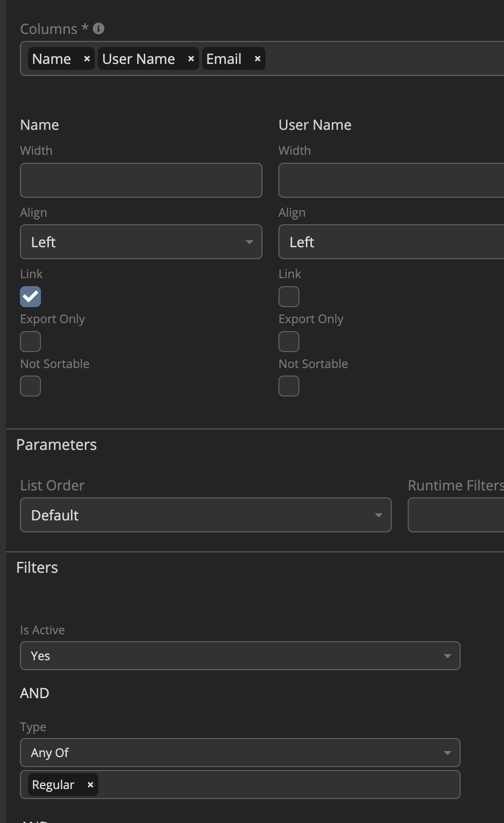504x823 pixels.
Task: Remove the Regular type filter tag
Action: tap(90, 785)
